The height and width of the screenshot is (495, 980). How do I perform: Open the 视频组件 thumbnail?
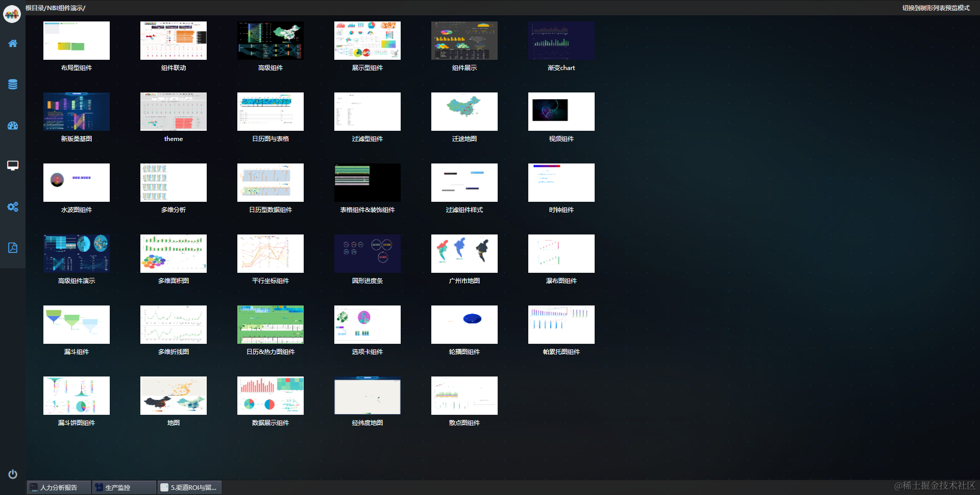[x=561, y=111]
